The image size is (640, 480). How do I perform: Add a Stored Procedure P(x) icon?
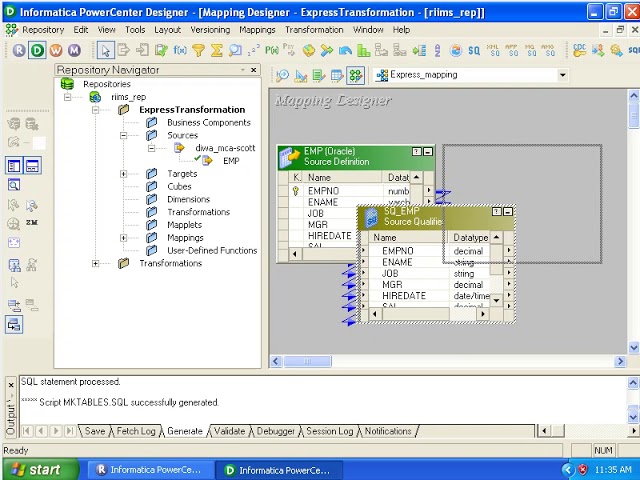click(272, 50)
